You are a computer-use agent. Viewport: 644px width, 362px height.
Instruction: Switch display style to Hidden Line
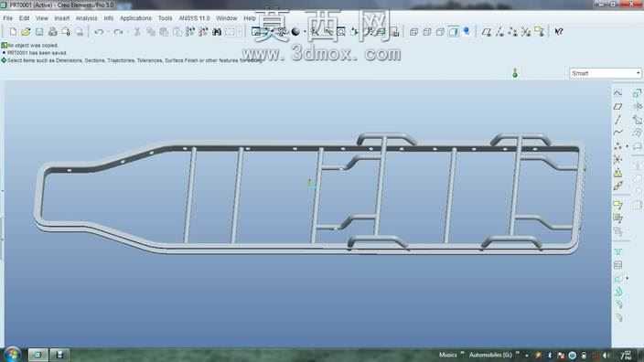[x=427, y=32]
